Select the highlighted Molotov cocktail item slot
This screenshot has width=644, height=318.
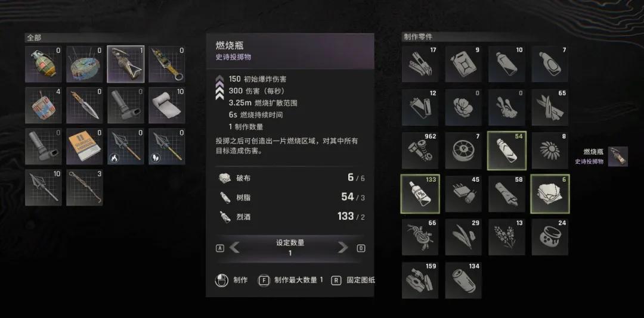pos(126,64)
